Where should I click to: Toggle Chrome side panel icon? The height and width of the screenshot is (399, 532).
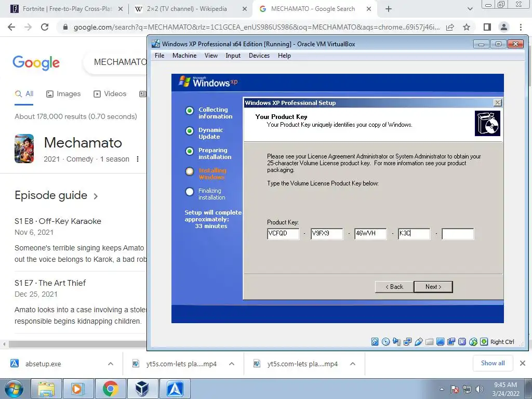487,27
